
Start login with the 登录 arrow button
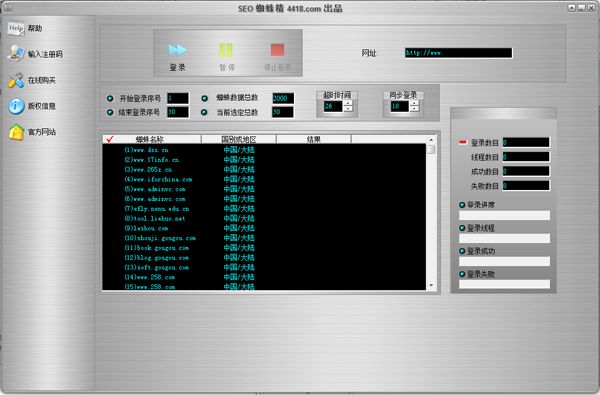point(177,50)
